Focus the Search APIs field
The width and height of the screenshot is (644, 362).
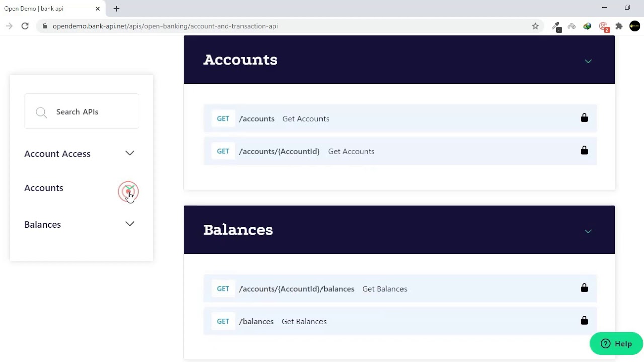click(82, 111)
